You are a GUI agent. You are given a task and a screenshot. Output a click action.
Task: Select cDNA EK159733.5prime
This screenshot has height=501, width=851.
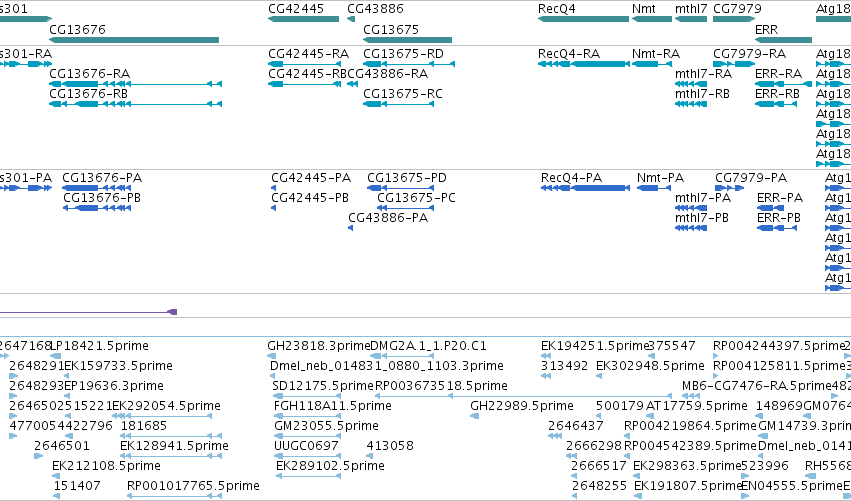coord(118,365)
